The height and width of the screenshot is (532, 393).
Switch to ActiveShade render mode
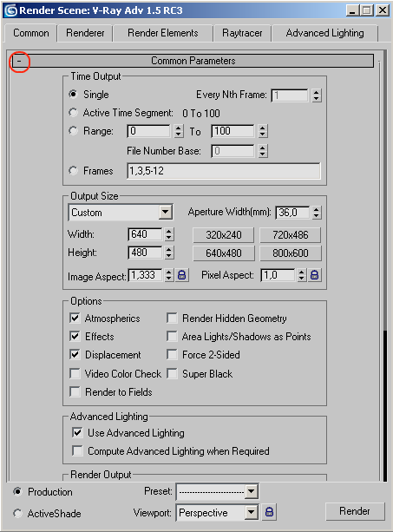17,513
